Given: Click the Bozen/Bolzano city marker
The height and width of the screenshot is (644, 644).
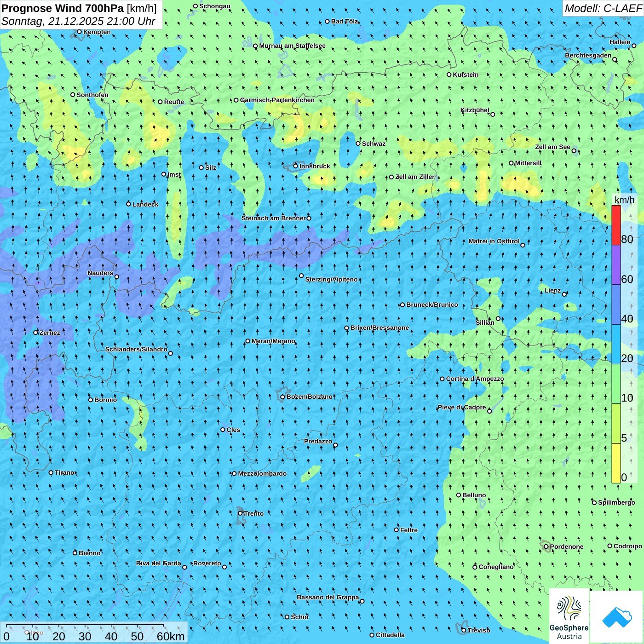Looking at the screenshot, I should coord(282,397).
